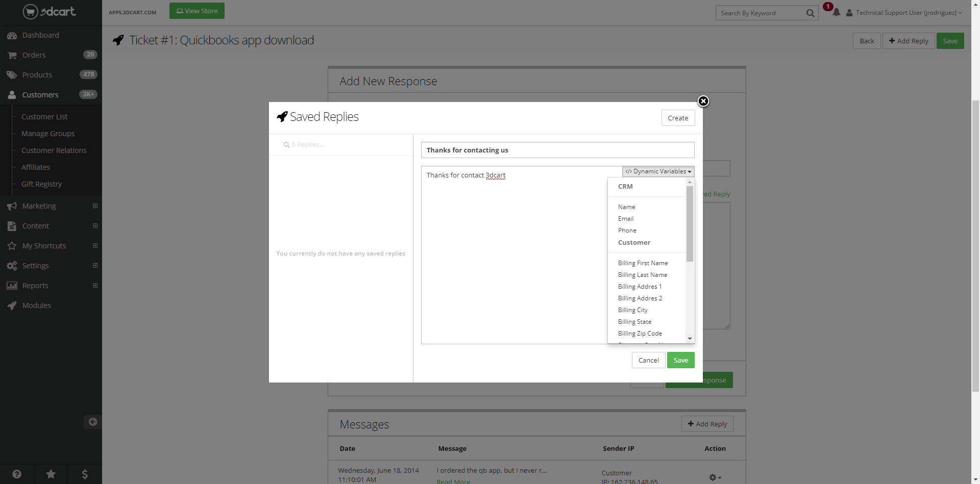Click the 3dcart logo
The image size is (980, 484).
click(x=50, y=11)
